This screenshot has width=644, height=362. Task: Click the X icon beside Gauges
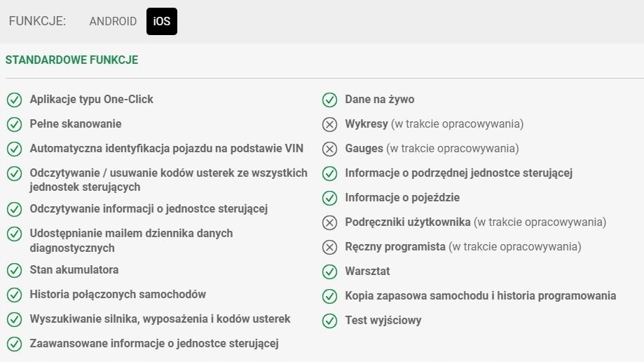[x=329, y=149]
